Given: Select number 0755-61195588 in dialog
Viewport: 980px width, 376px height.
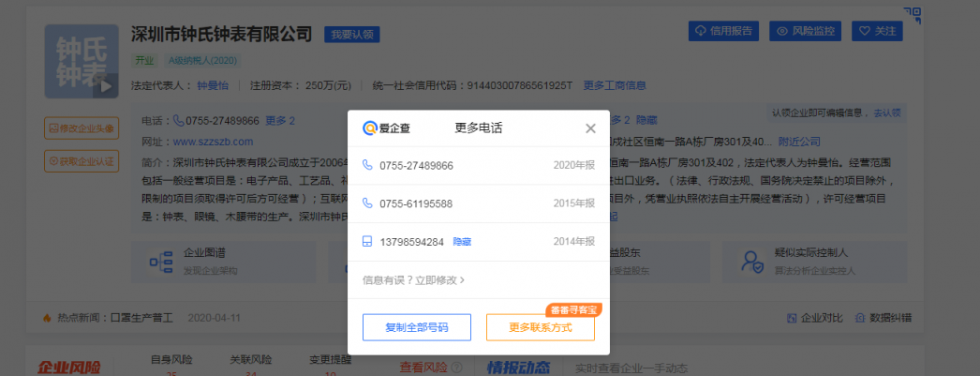Looking at the screenshot, I should tap(416, 204).
